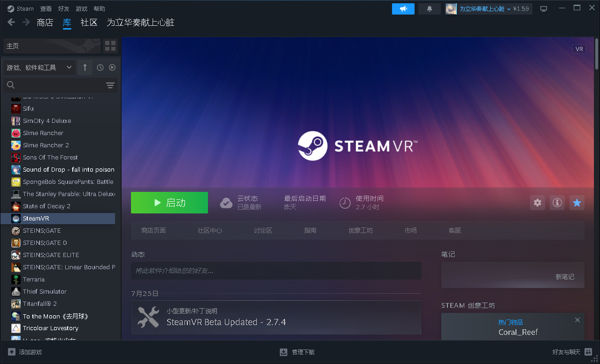The width and height of the screenshot is (600, 364).
Task: Click the activity post input field
Action: click(276, 271)
